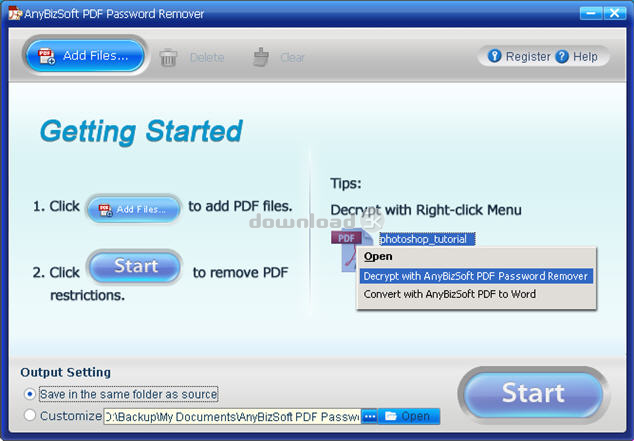634x441 pixels.
Task: Click the Output Setting label
Action: pos(66,372)
